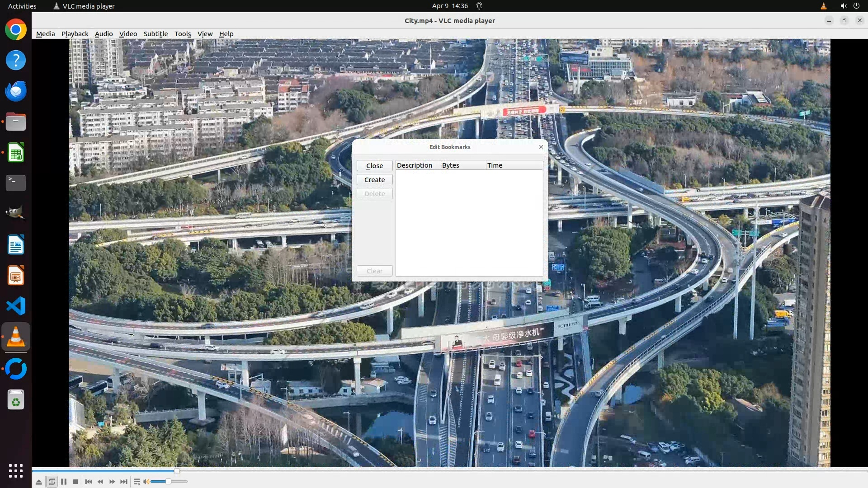Expand the View menu
Image resolution: width=868 pixels, height=488 pixels.
[x=205, y=34]
